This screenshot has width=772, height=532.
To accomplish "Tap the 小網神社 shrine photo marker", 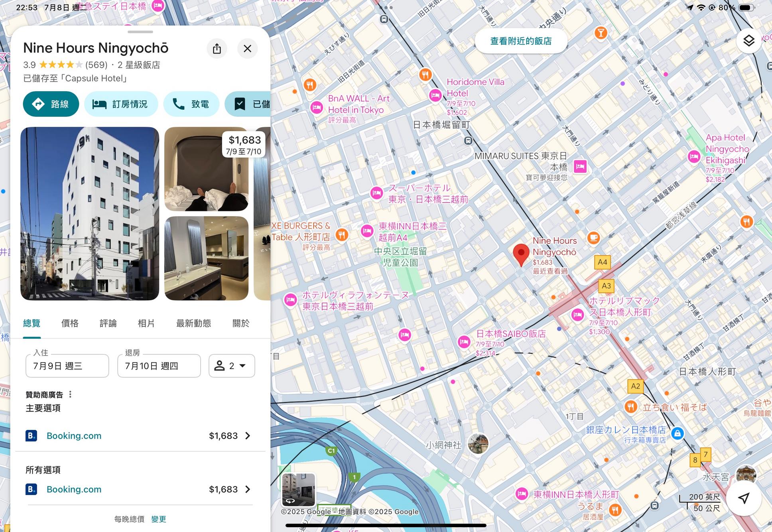I will [x=478, y=443].
